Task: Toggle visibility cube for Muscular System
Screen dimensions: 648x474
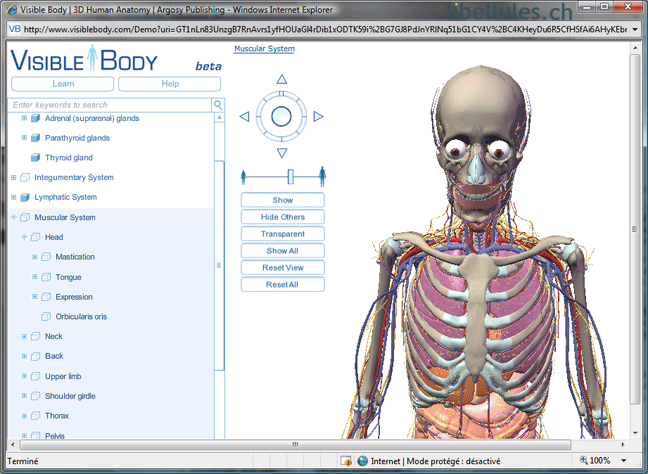Action: pos(25,217)
